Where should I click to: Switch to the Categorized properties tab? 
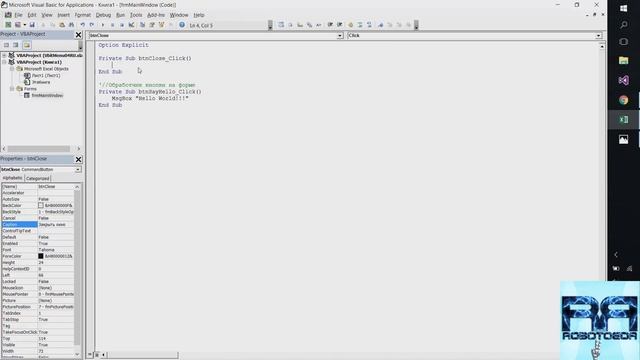click(x=38, y=178)
